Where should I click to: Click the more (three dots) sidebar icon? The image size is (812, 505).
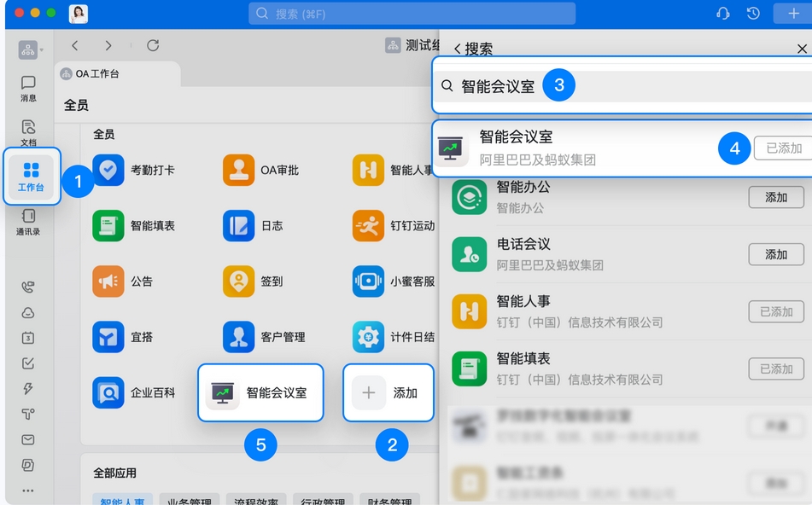pos(28,490)
